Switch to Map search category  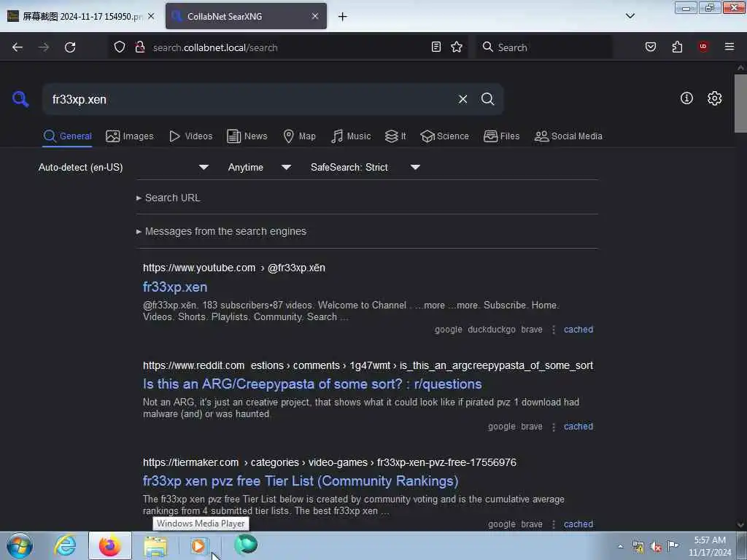point(299,136)
